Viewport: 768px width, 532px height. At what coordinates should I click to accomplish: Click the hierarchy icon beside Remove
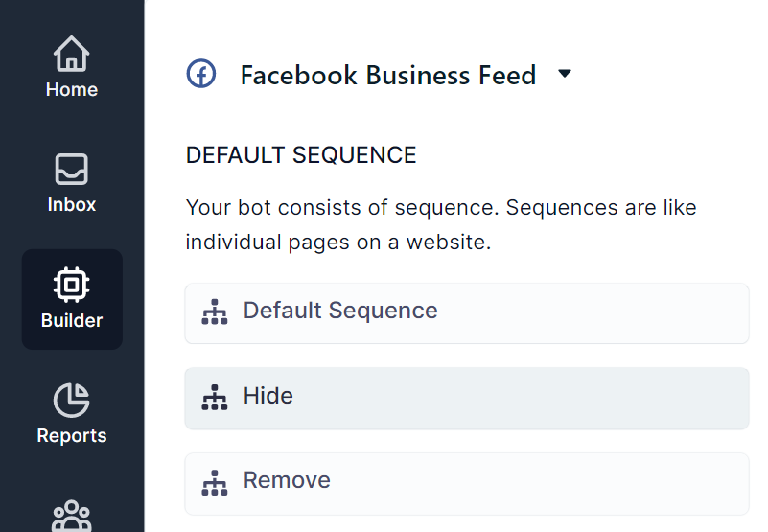pyautogui.click(x=215, y=481)
